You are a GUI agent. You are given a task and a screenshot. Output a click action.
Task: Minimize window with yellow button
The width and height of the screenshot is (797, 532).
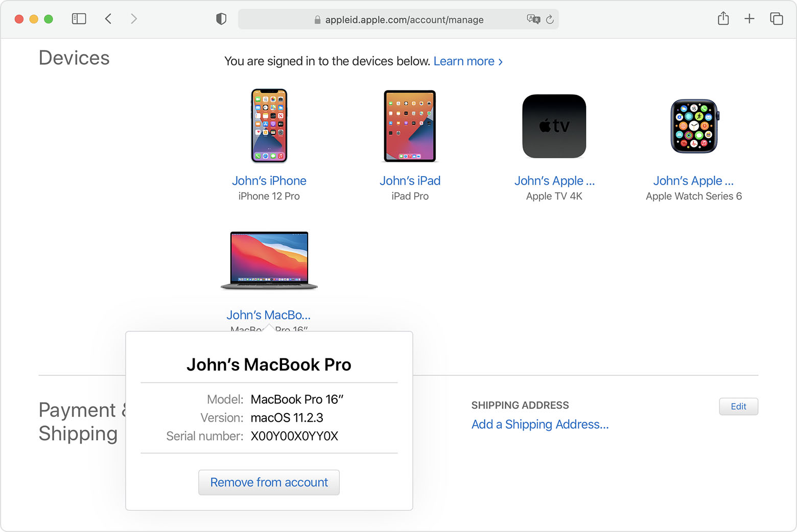(34, 19)
